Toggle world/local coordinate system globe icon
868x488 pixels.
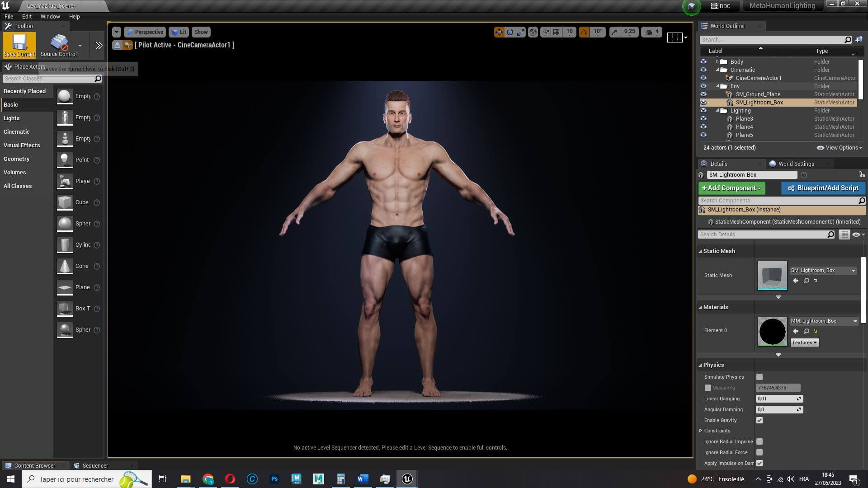(x=533, y=32)
